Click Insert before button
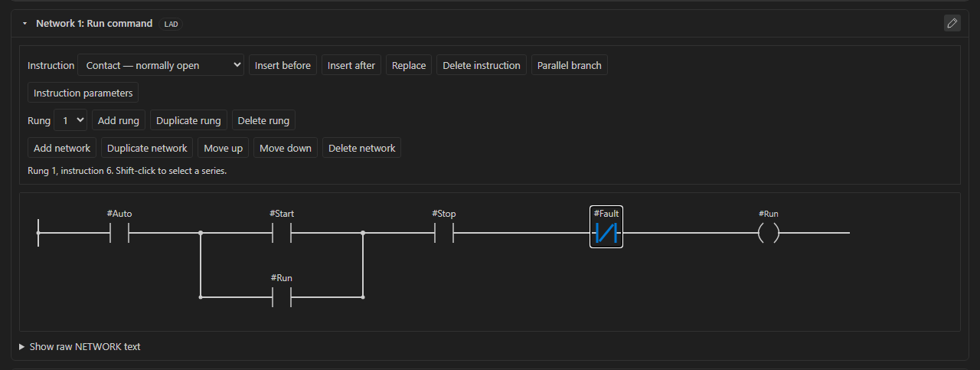This screenshot has height=370, width=980. (x=283, y=65)
